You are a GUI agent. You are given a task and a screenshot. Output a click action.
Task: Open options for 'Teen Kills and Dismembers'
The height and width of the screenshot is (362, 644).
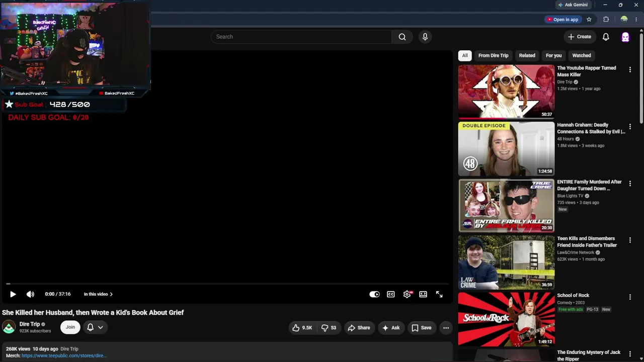point(630,240)
